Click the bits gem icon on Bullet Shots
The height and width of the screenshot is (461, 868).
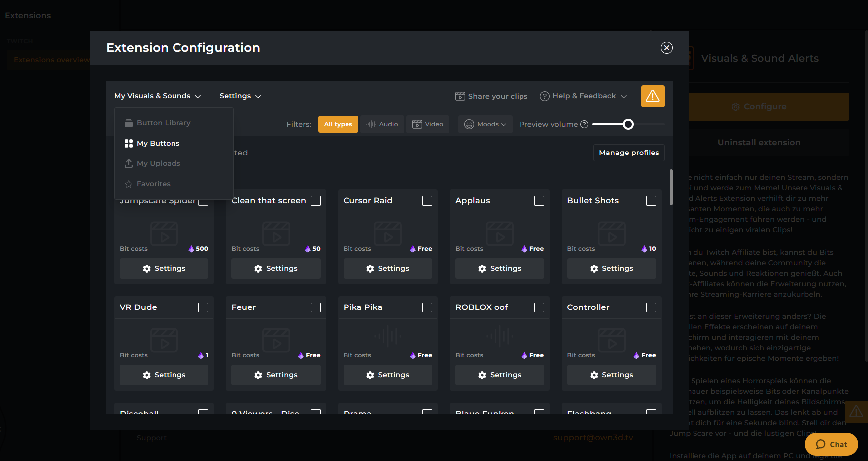644,249
